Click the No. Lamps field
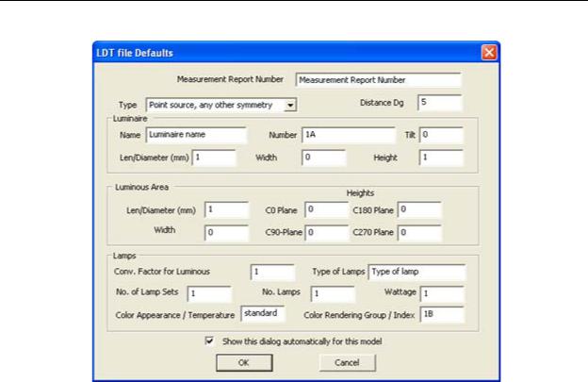588x382 pixels. tap(333, 294)
